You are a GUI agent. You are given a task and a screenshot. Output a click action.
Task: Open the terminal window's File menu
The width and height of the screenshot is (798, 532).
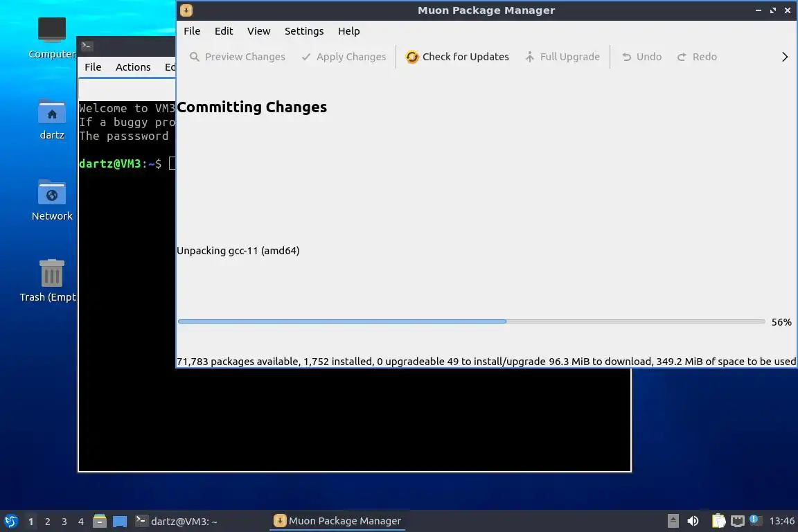pyautogui.click(x=93, y=67)
